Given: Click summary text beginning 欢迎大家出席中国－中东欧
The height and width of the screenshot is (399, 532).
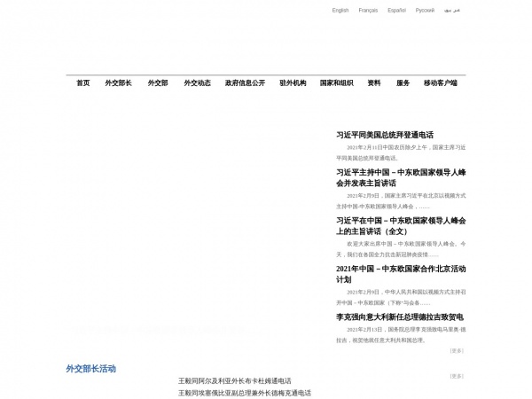Looking at the screenshot, I should 401,249.
